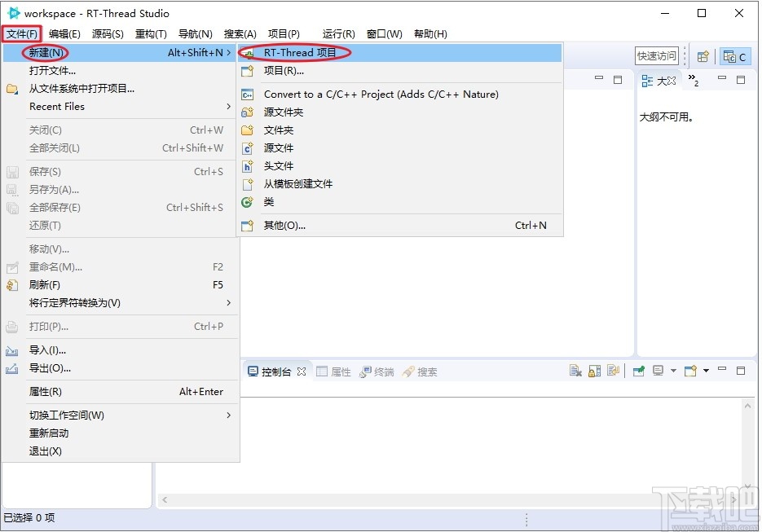Click the 导出(O)... export icon
Viewport: 762px width, 532px height.
tap(12, 368)
